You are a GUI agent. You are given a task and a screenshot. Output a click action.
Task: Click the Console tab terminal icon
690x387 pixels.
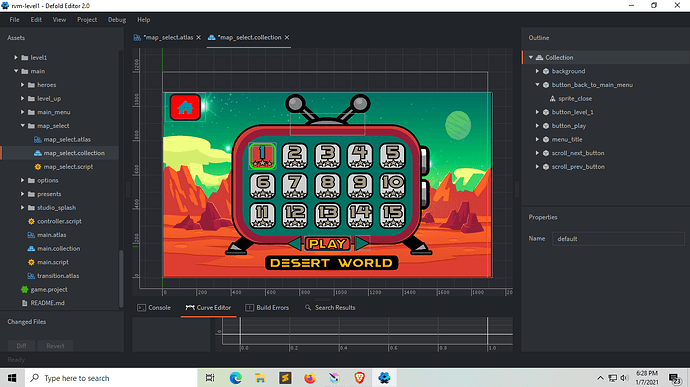(141, 308)
